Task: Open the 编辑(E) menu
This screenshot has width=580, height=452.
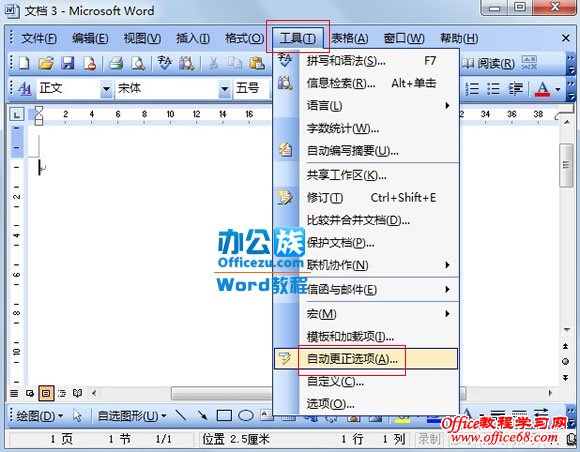Action: [x=90, y=38]
